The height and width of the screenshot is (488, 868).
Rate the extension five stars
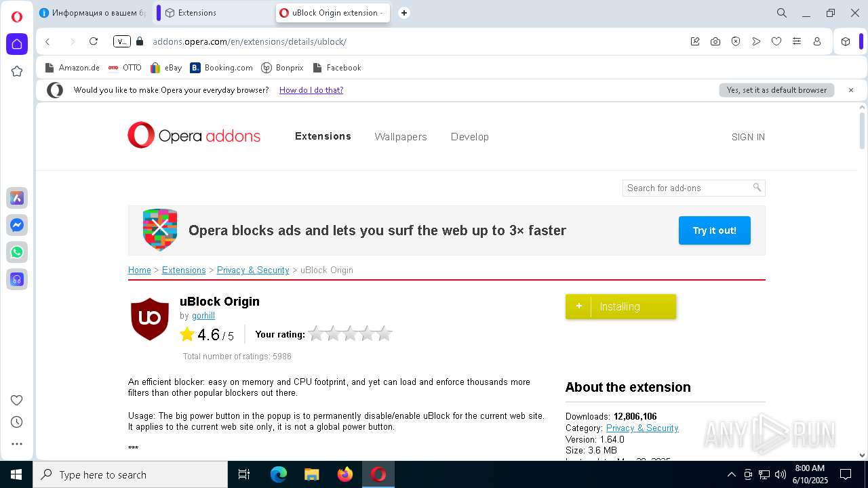coord(384,333)
